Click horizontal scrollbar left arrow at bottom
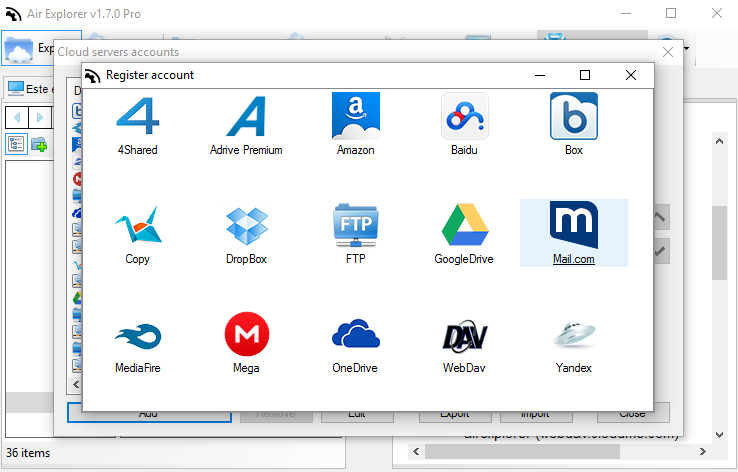 416,452
